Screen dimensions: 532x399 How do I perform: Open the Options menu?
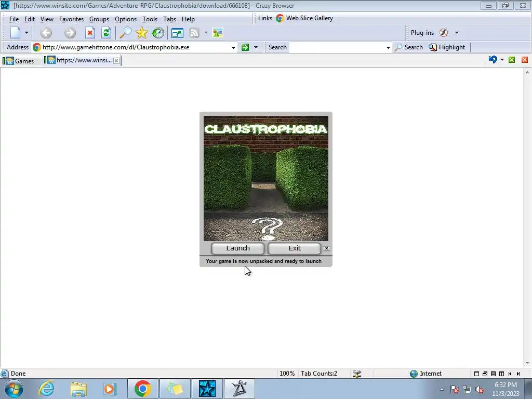coord(126,19)
